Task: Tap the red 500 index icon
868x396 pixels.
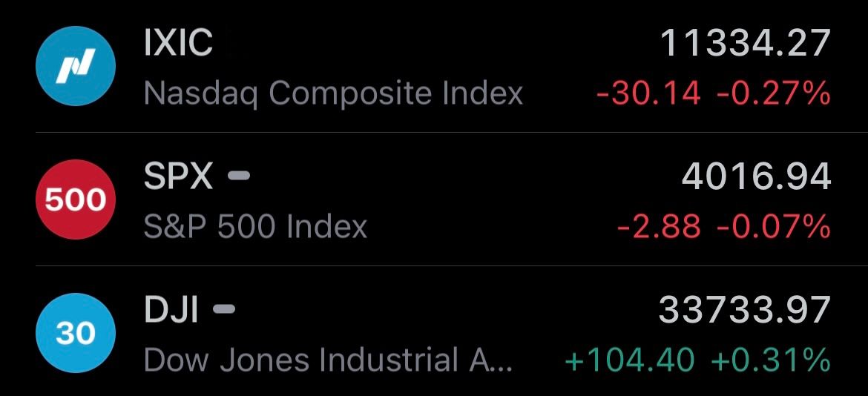Action: [75, 199]
